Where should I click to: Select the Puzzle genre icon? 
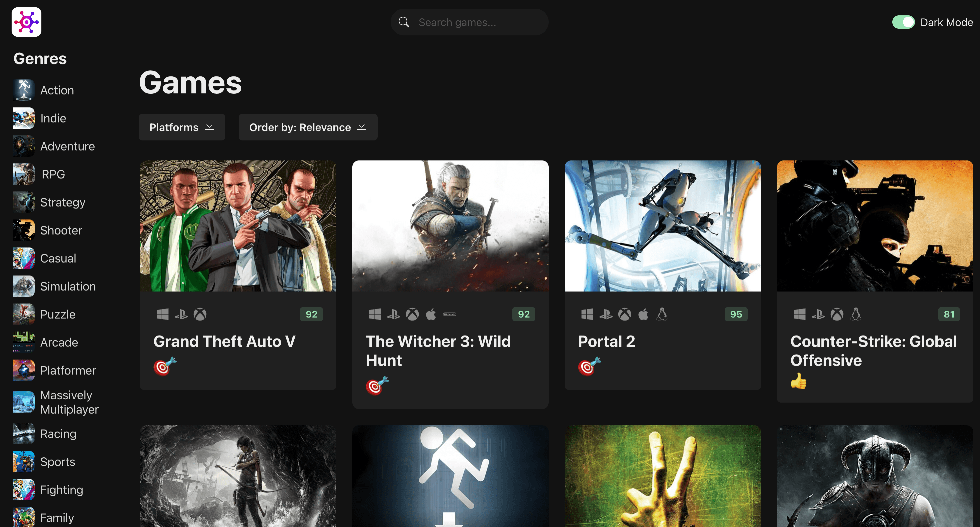(x=23, y=314)
